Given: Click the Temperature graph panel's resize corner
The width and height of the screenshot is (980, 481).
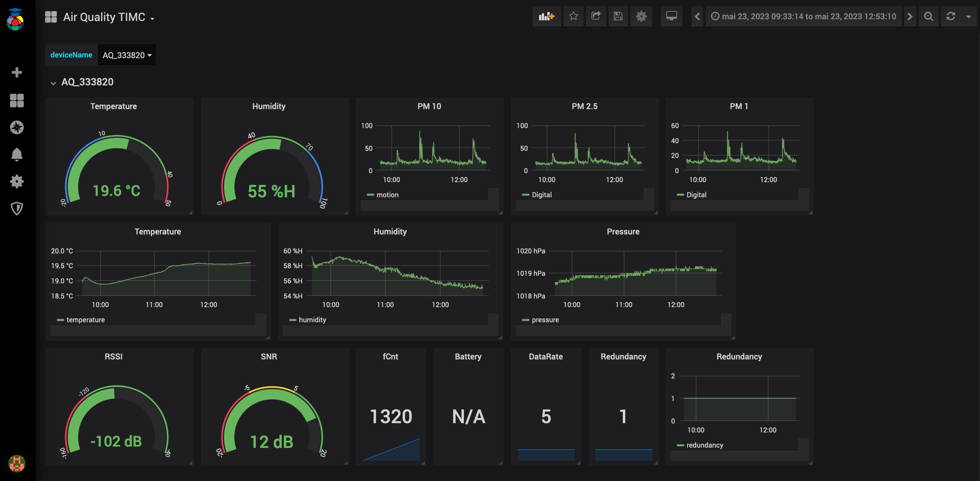Looking at the screenshot, I should (268, 338).
